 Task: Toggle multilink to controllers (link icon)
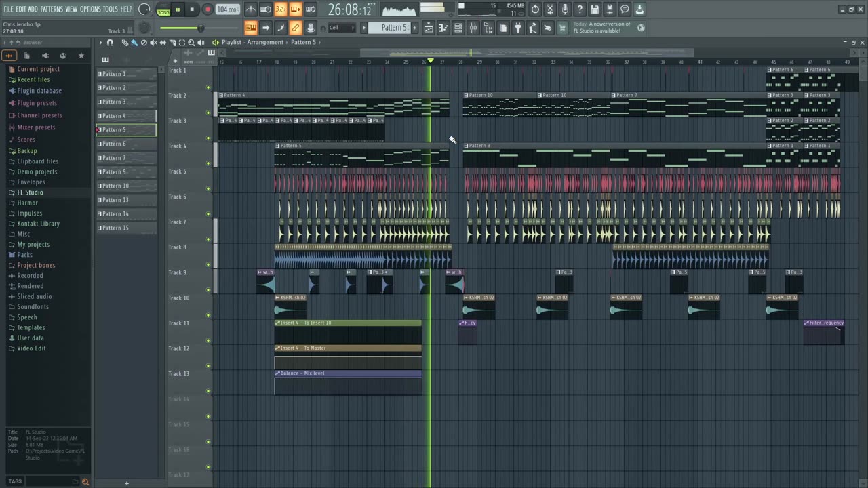click(296, 28)
